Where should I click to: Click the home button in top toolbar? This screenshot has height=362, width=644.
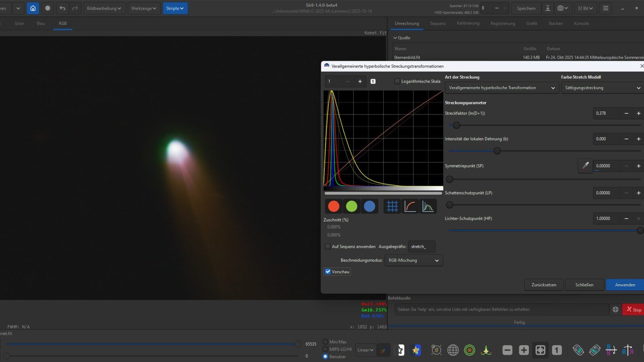[33, 8]
